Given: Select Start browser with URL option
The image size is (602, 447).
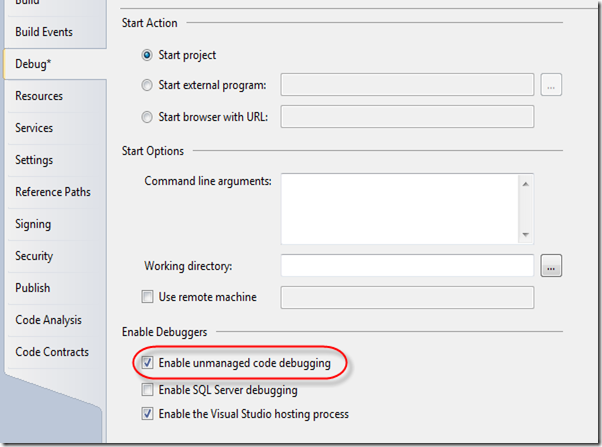Looking at the screenshot, I should 149,117.
